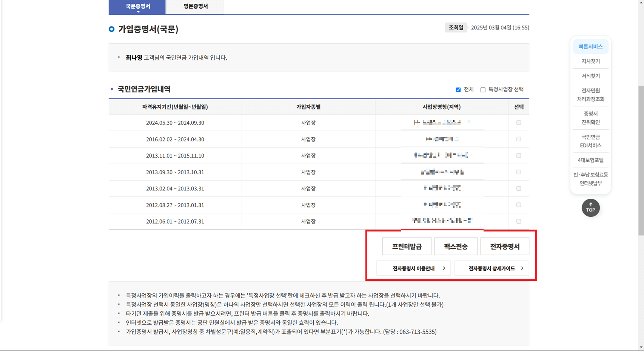The width and height of the screenshot is (644, 351).
Task: Open 증명서 진위확인 from sidebar
Action: [x=590, y=118]
